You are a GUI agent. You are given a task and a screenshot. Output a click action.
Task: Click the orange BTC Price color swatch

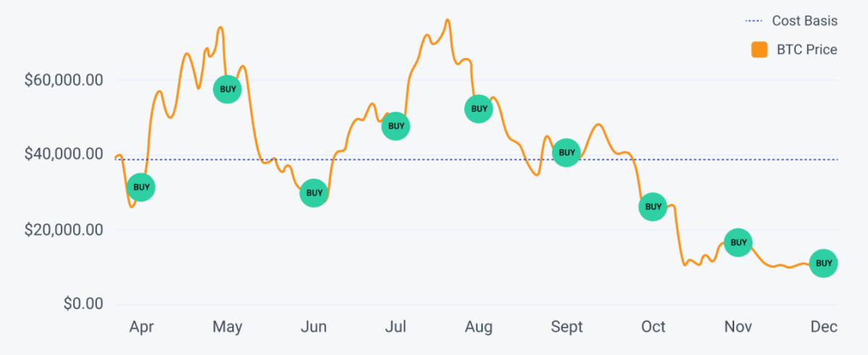click(759, 50)
